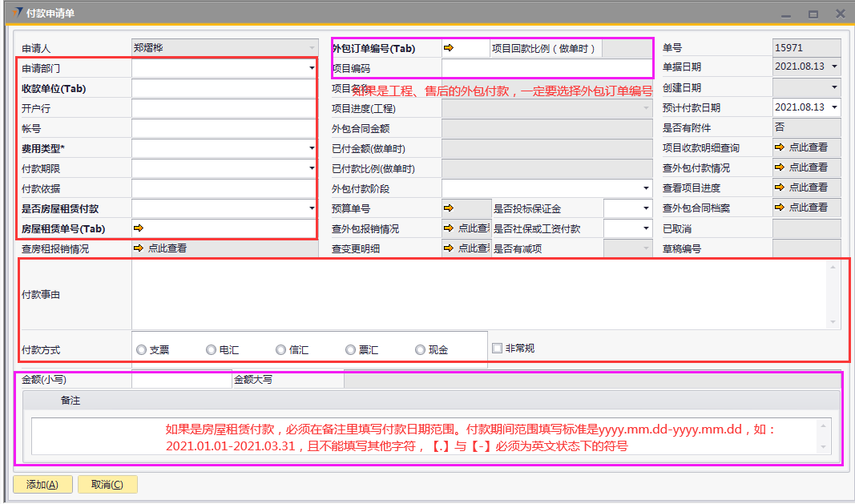Select the 现金 radio option
This screenshot has width=855, height=504.
420,350
